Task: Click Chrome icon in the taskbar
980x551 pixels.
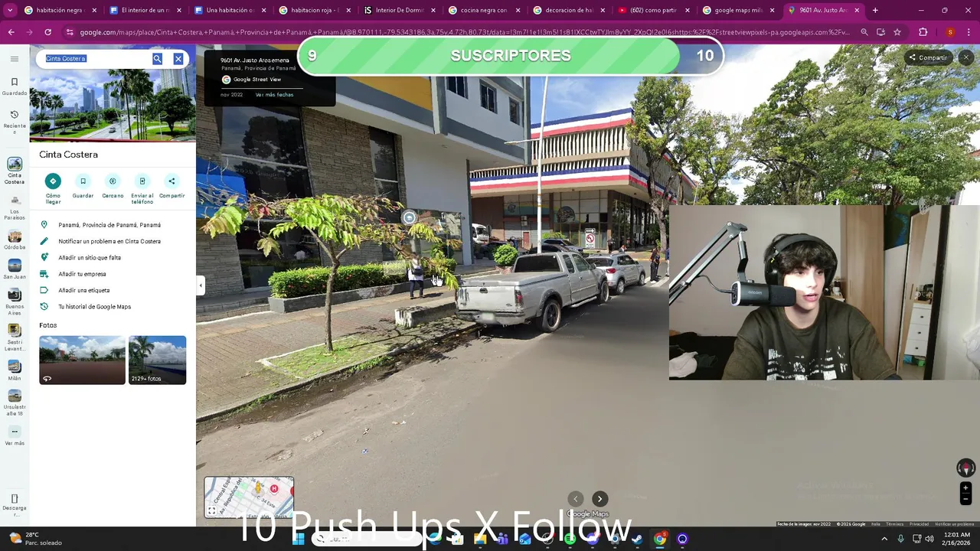Action: point(660,539)
